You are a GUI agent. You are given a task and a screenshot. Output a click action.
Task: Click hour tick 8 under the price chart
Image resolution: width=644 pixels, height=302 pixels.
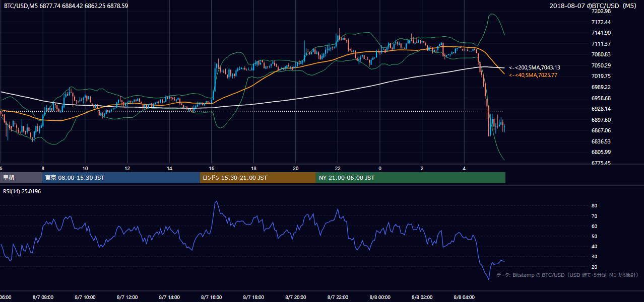click(43, 169)
